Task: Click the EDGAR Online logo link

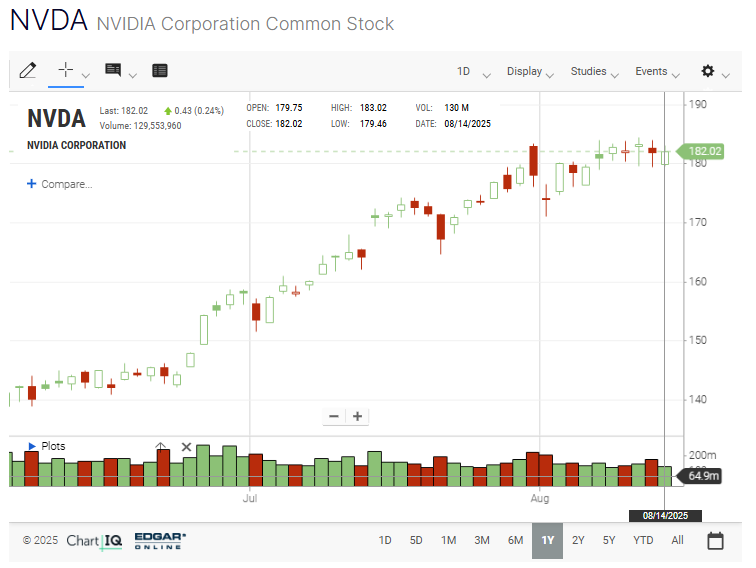Action: (161, 540)
